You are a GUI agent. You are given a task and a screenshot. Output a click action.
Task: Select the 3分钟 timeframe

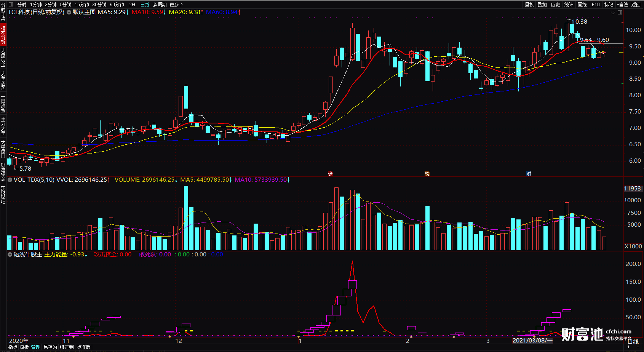(51, 5)
